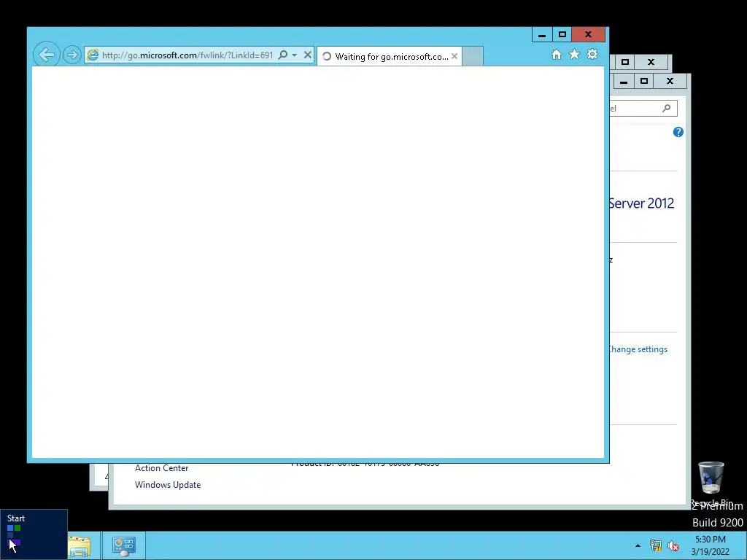747x560 pixels.
Task: Open File Explorer from taskbar
Action: click(79, 545)
